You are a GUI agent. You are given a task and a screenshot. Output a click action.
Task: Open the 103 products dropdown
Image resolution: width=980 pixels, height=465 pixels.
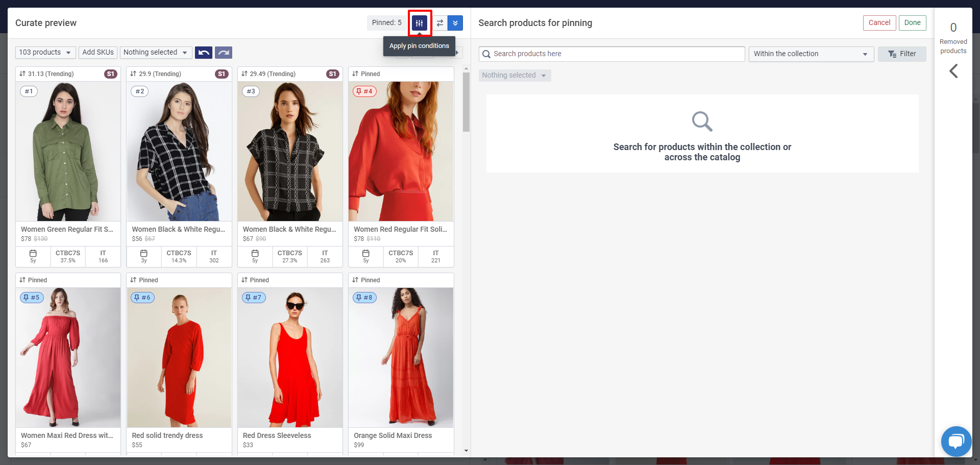pos(46,53)
